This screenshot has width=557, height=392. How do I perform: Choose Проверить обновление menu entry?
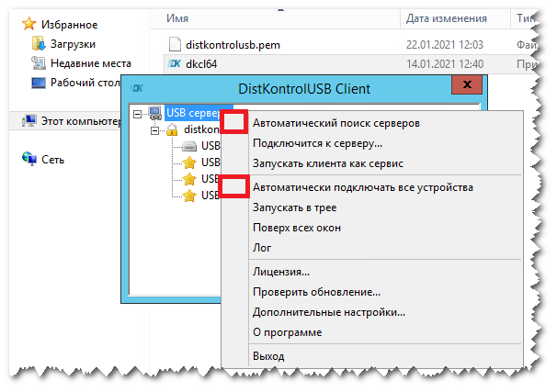315,292
